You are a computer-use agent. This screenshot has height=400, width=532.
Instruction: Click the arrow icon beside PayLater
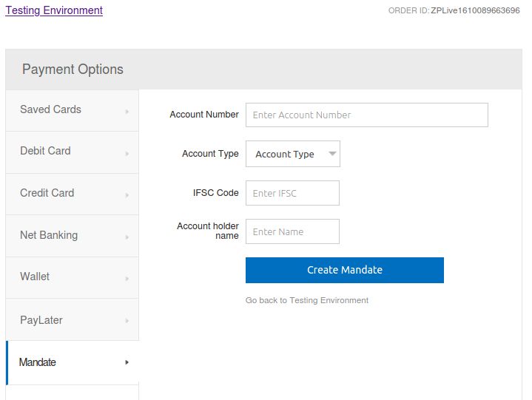coord(127,321)
